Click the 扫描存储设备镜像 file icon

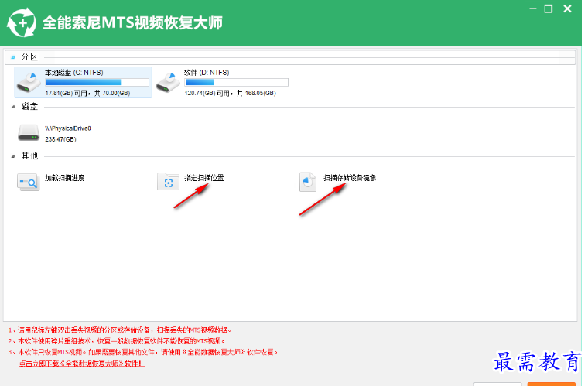pyautogui.click(x=308, y=182)
